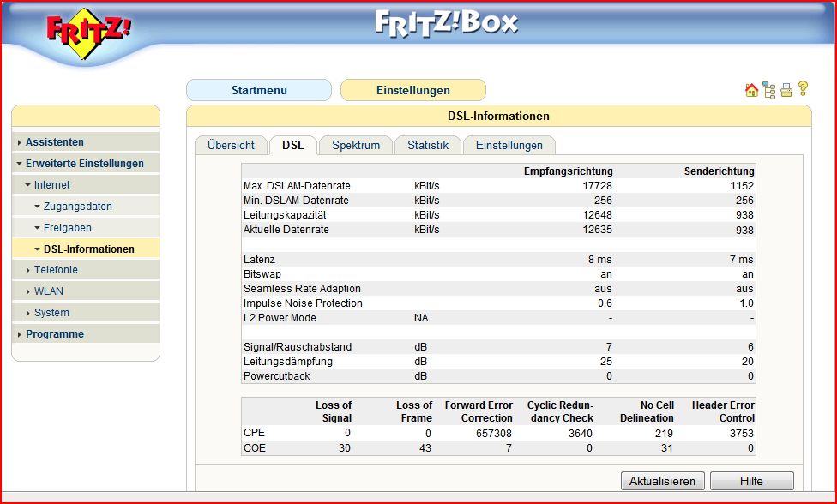Click the CPE value 657308
Screen dimensions: 837x504
(494, 433)
